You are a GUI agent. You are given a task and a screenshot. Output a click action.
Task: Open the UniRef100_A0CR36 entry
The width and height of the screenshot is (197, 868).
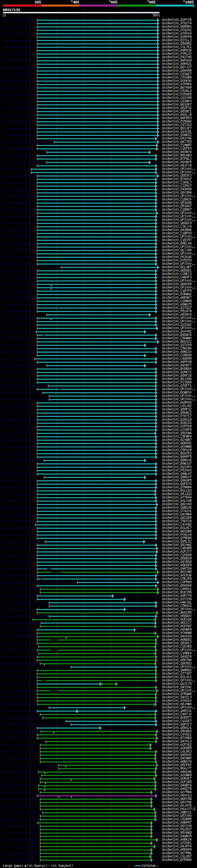(x=177, y=575)
